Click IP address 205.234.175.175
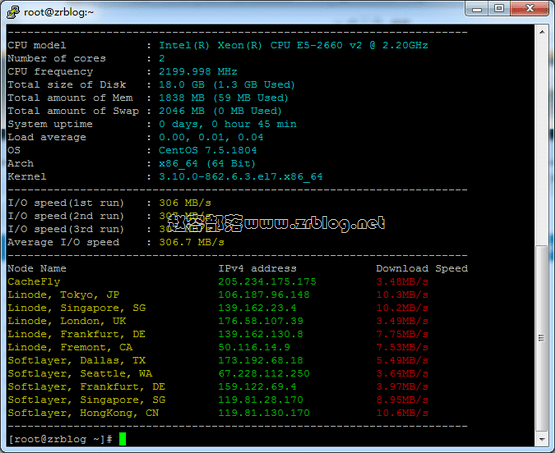This screenshot has height=453, width=555. click(x=267, y=282)
